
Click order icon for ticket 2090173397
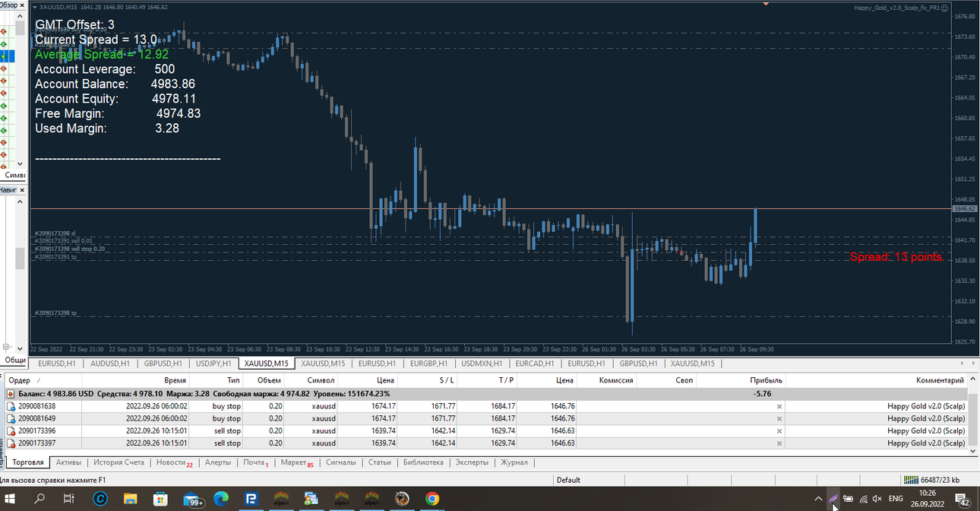[11, 443]
